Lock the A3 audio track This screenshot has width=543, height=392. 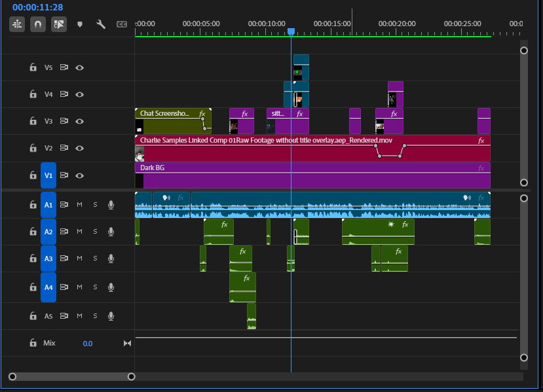click(33, 258)
